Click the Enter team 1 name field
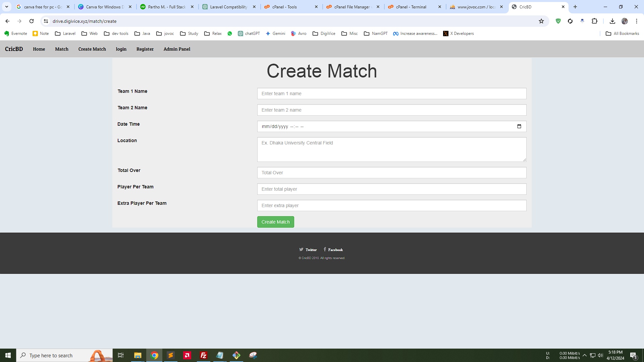This screenshot has width=644, height=362. point(391,94)
